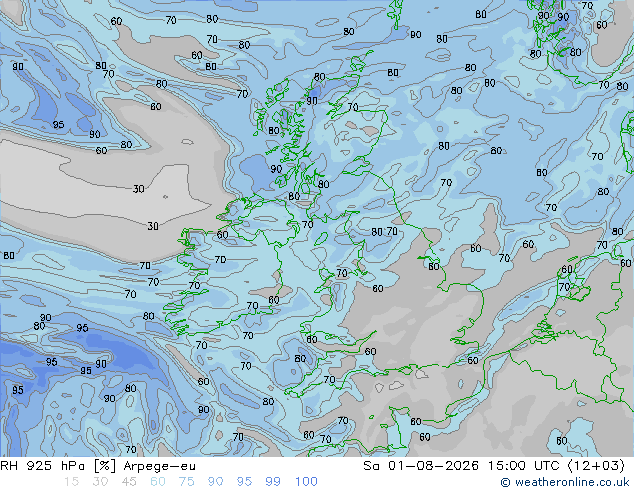Click the '(12+03)' forecast offset text

596,466
